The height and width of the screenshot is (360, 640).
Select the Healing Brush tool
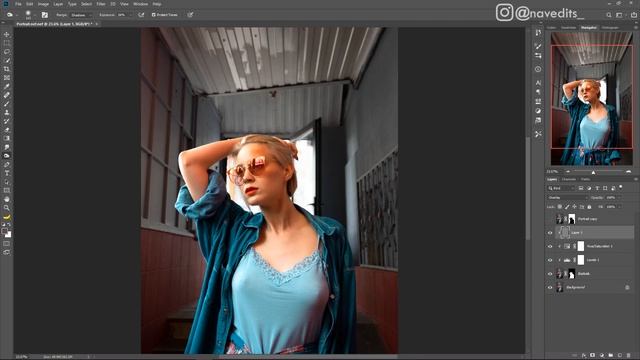(7, 95)
